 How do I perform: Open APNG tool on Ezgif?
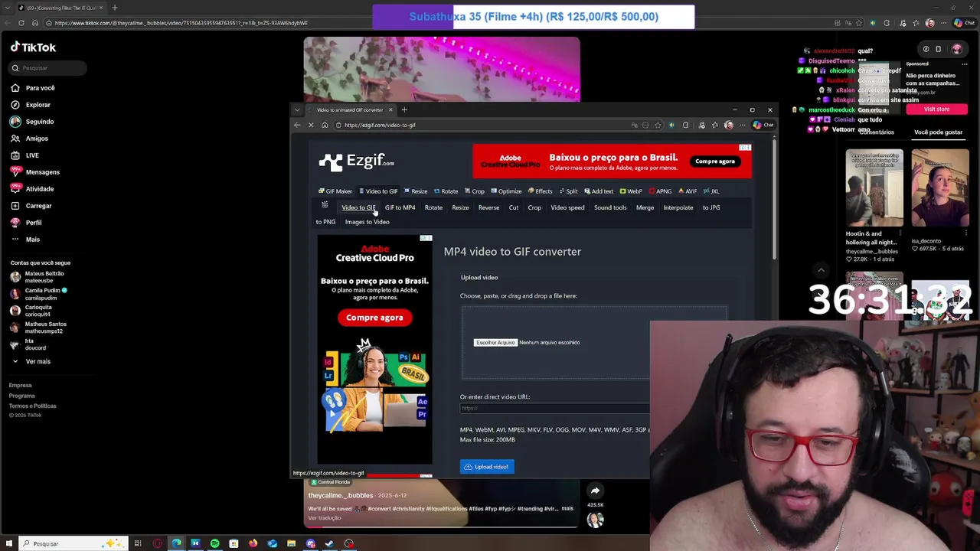pos(660,191)
